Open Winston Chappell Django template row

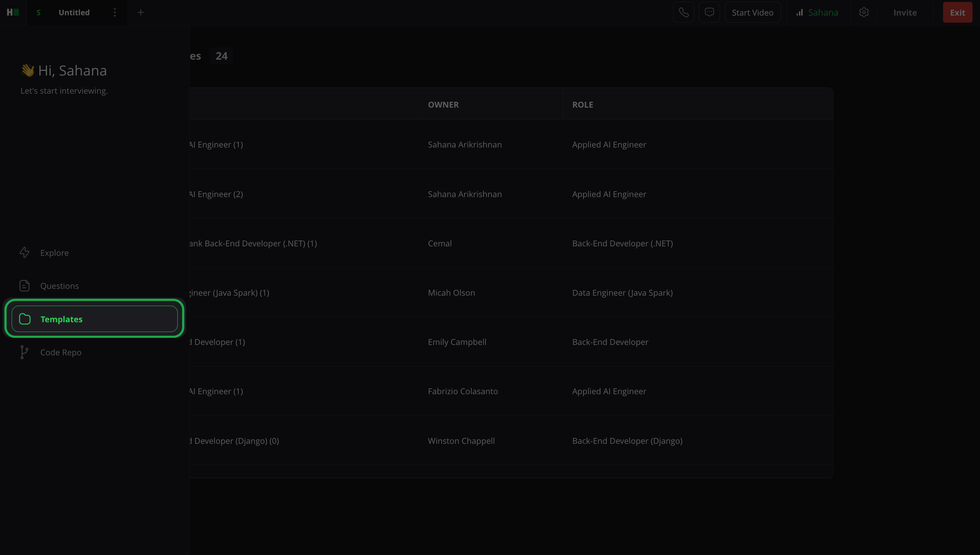(461, 441)
